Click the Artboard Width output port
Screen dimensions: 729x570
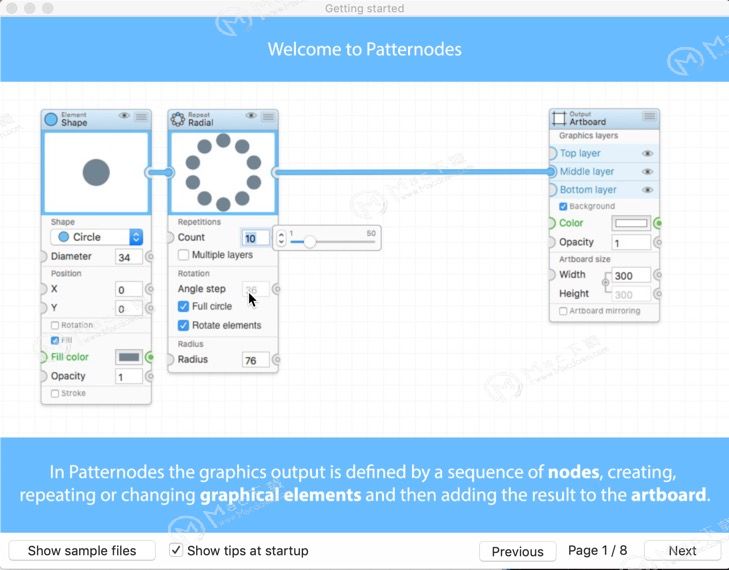[x=657, y=275]
